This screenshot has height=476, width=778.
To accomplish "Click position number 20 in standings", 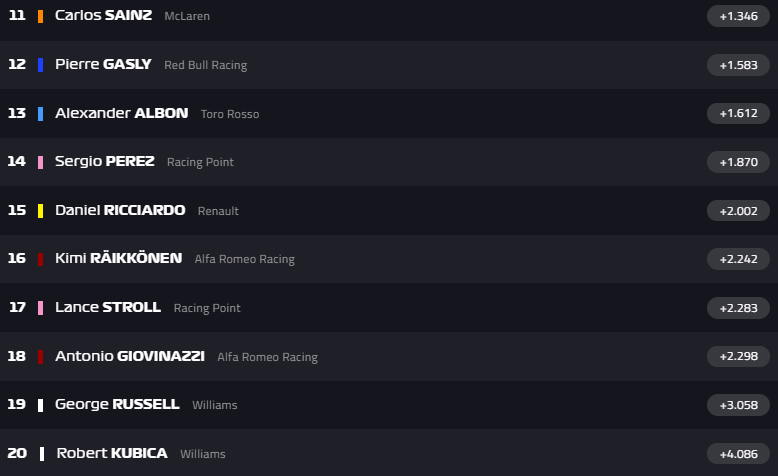I will click(x=17, y=453).
